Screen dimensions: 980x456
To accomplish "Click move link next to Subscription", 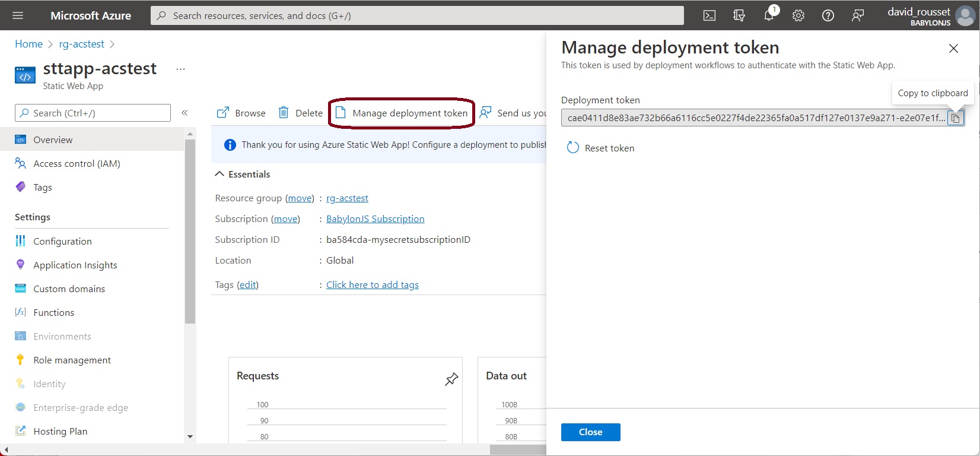I will (285, 219).
